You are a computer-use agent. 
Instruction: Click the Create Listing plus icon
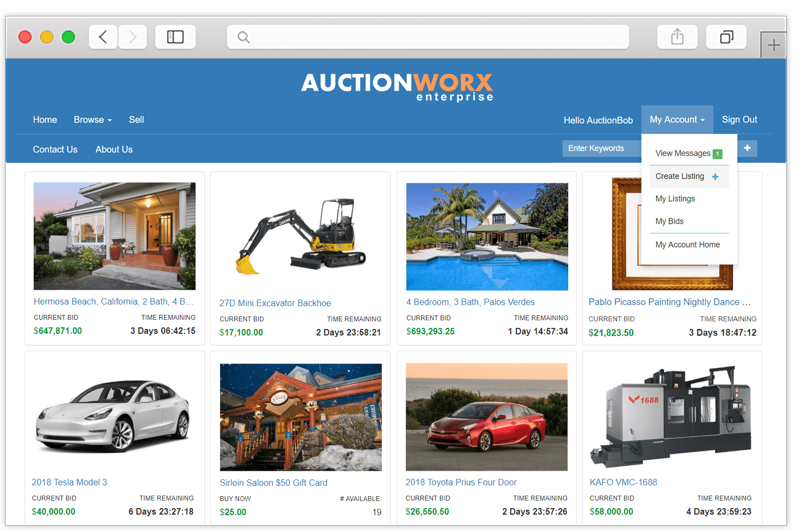[716, 176]
